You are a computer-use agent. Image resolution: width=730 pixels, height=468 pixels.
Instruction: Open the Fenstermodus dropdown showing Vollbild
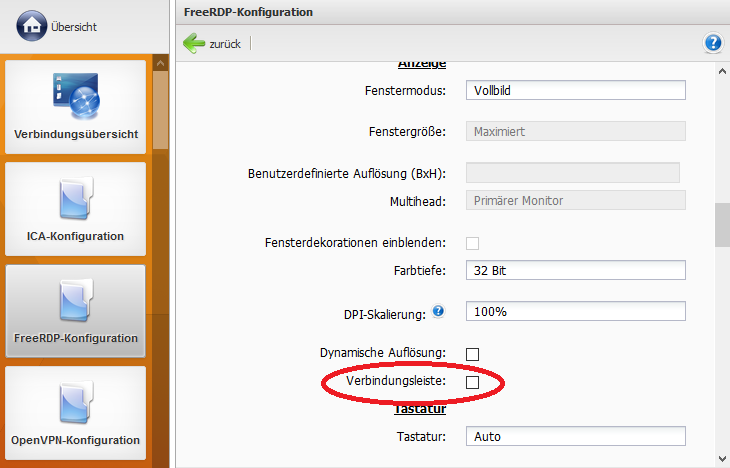575,91
